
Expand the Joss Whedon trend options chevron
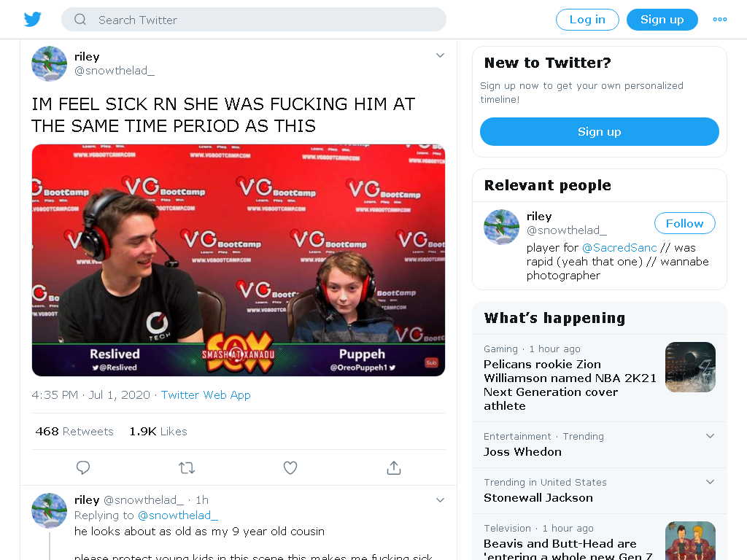point(710,436)
